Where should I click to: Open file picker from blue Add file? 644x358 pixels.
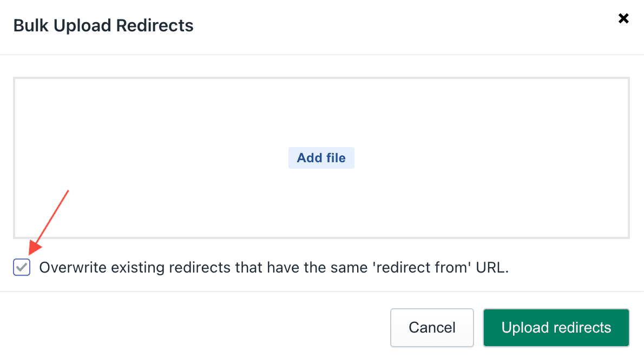321,158
